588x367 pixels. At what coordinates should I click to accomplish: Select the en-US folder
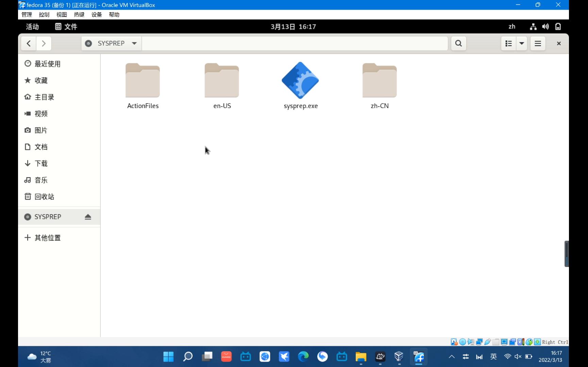click(x=222, y=86)
